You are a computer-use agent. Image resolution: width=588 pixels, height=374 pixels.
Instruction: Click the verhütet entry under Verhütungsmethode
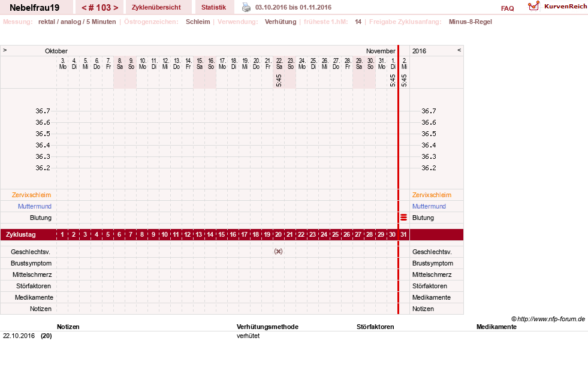click(x=248, y=336)
